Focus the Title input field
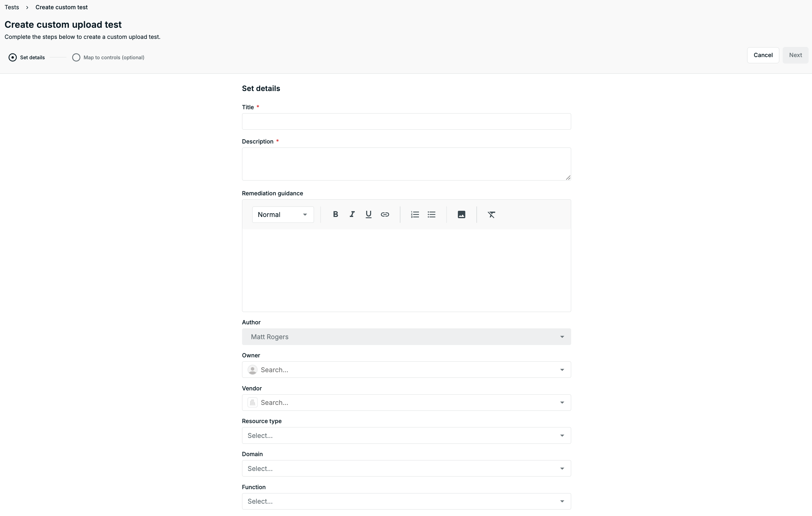 point(406,121)
